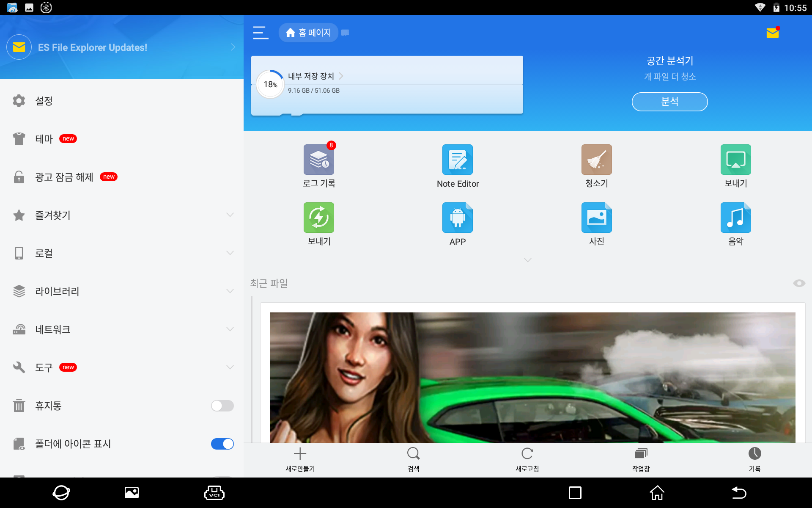Viewport: 812px width, 508px height.
Task: Open the 작업창 windows icon
Action: (x=641, y=453)
